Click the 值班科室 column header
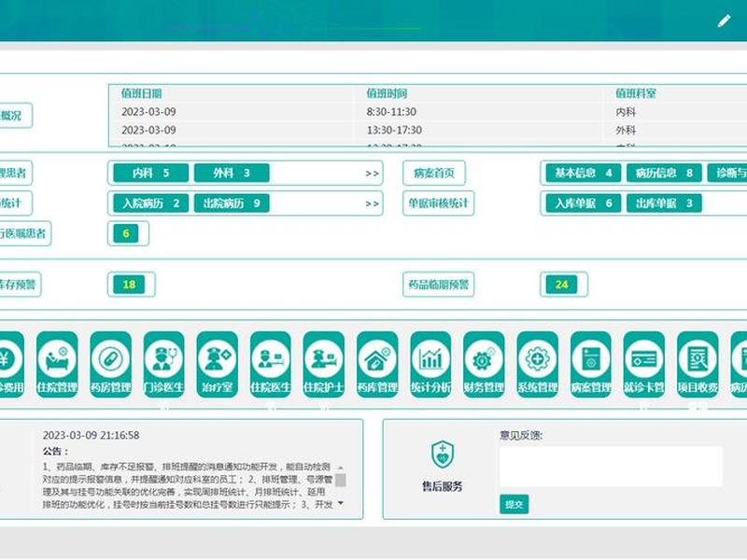747x560 pixels. (x=636, y=93)
